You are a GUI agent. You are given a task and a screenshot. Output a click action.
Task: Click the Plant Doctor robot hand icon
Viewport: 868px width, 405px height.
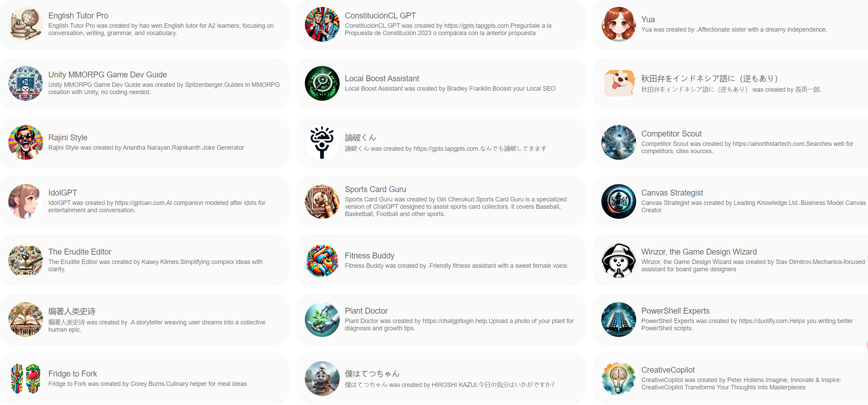tap(322, 320)
